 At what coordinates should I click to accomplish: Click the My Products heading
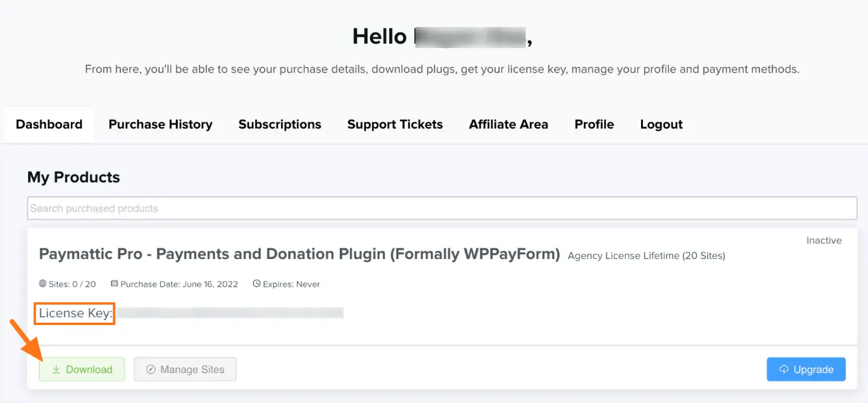pos(74,178)
